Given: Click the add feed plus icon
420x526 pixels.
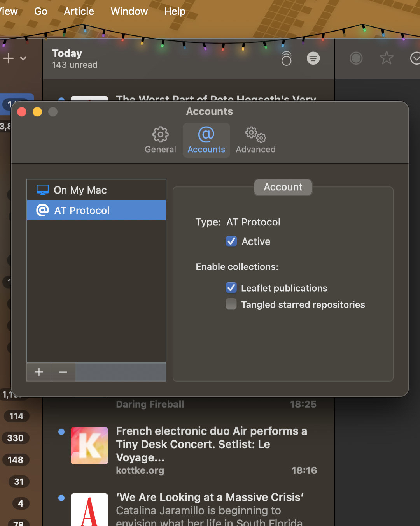Looking at the screenshot, I should (9, 58).
